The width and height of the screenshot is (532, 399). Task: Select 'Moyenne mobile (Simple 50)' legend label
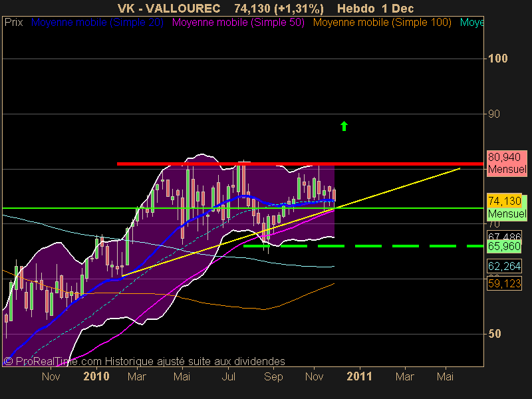(x=238, y=23)
